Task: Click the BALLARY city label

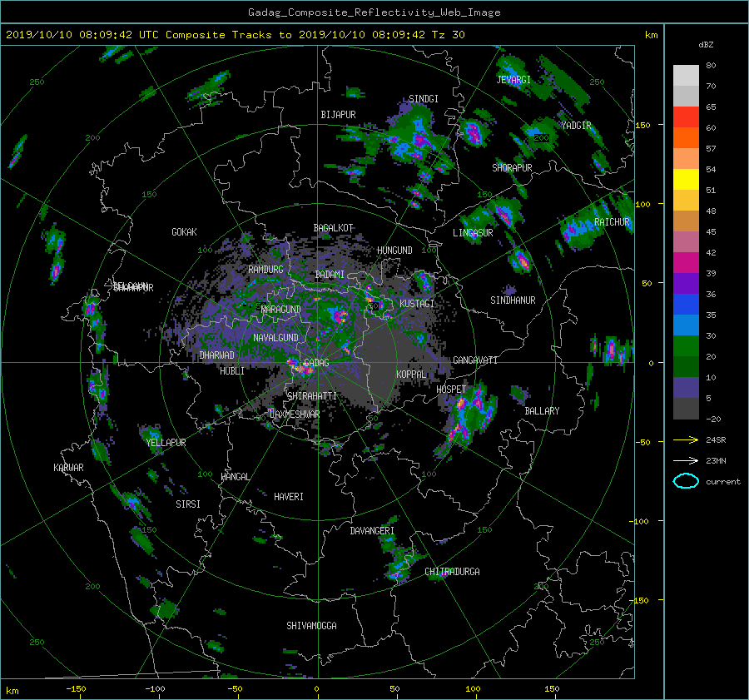Action: click(542, 411)
